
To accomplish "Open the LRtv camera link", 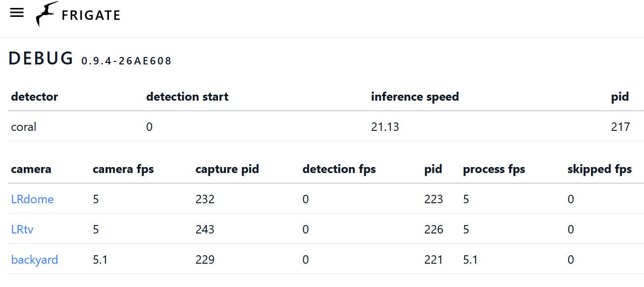I will click(22, 230).
